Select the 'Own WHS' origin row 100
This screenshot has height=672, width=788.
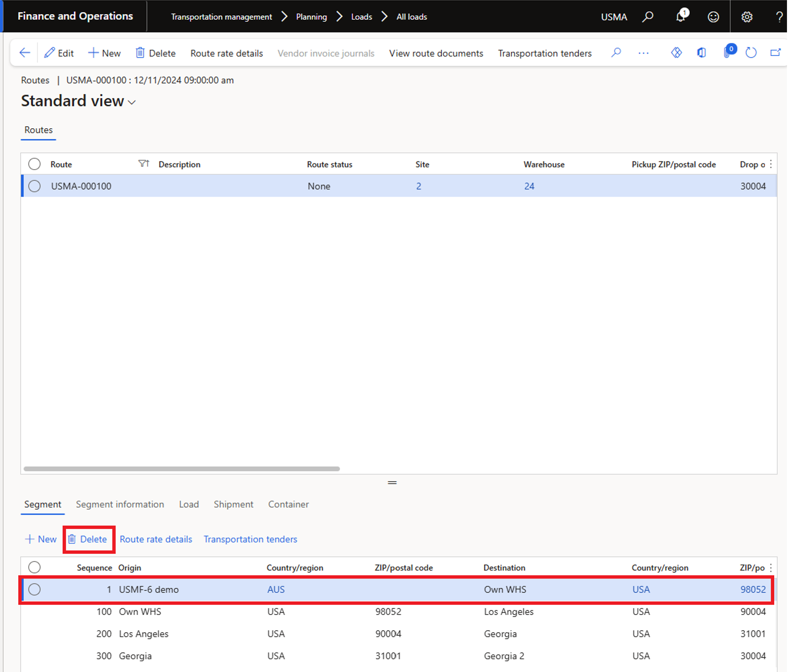tap(140, 611)
